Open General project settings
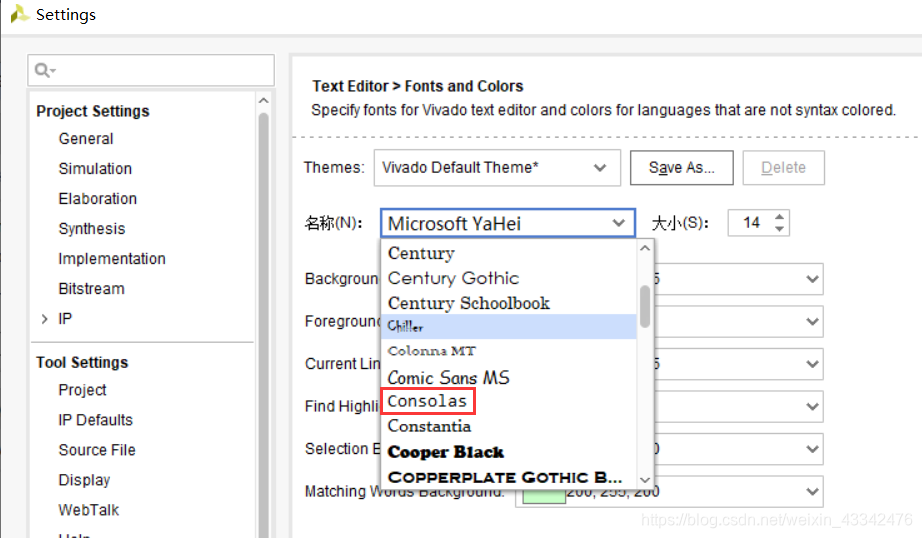The image size is (922, 538). click(x=86, y=139)
